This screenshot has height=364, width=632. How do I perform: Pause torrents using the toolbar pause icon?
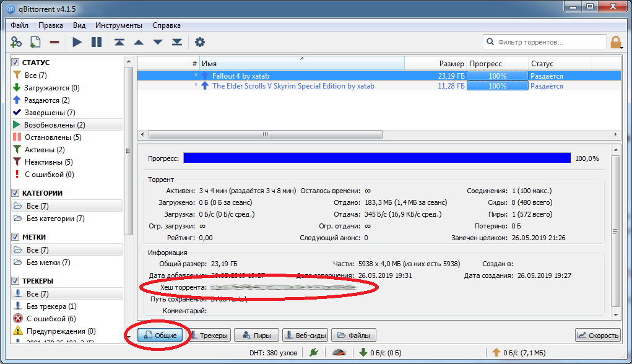(96, 42)
